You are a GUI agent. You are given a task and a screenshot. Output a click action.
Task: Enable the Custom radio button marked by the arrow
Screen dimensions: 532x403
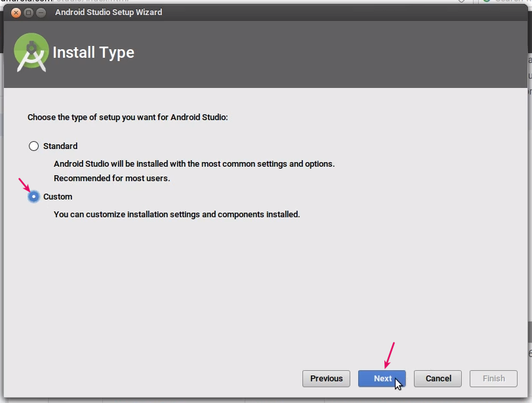click(x=33, y=196)
